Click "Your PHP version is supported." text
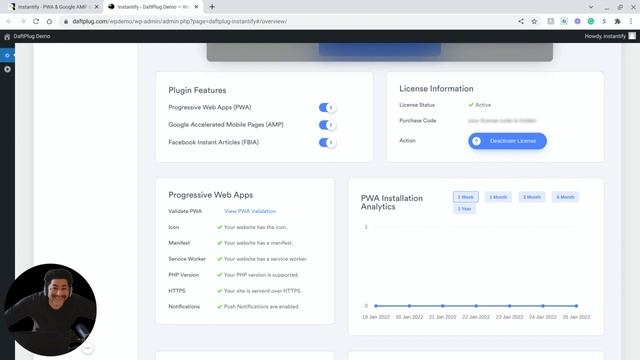This screenshot has height=360, width=640. point(261,275)
